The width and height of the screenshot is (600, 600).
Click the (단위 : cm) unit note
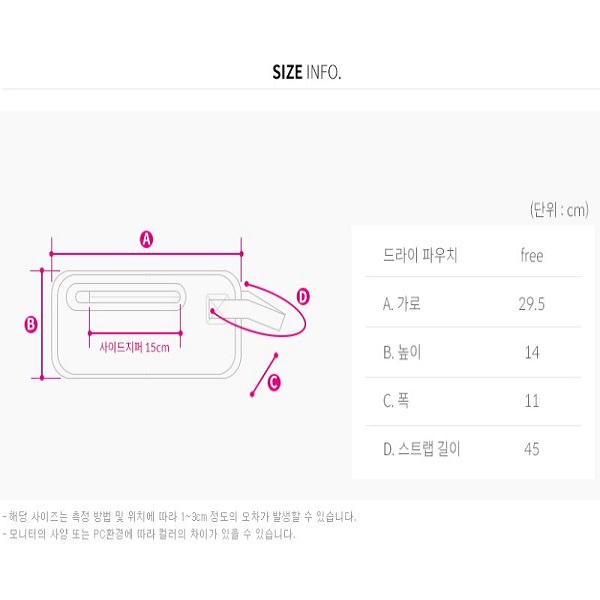(x=559, y=210)
